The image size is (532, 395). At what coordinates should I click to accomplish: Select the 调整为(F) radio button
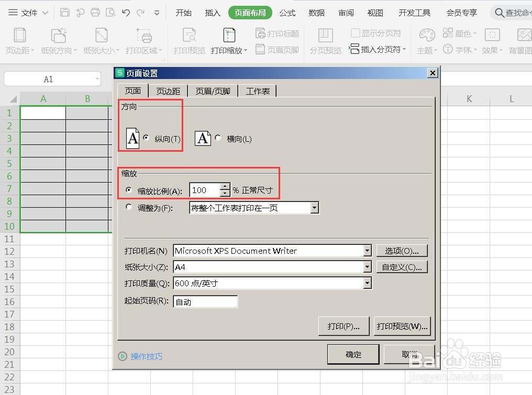click(129, 207)
